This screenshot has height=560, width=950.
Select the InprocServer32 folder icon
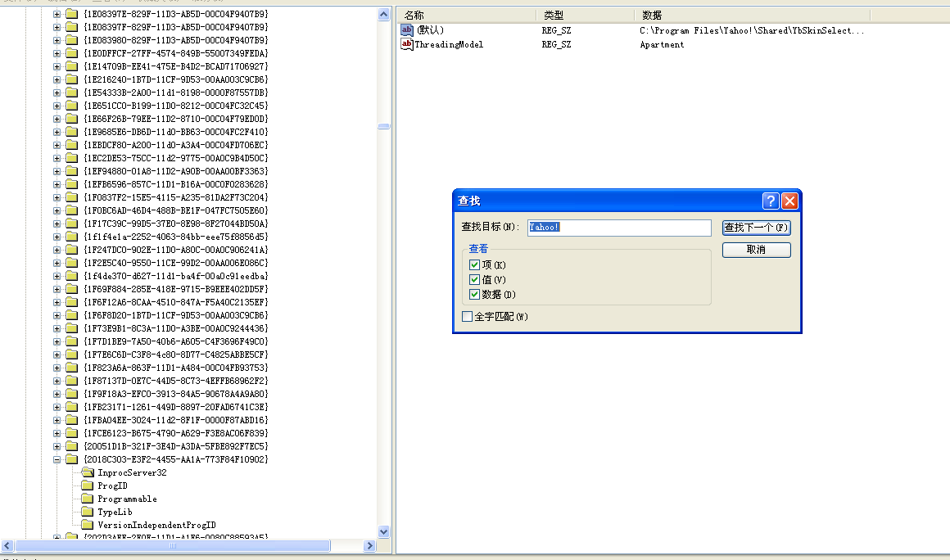click(x=88, y=472)
